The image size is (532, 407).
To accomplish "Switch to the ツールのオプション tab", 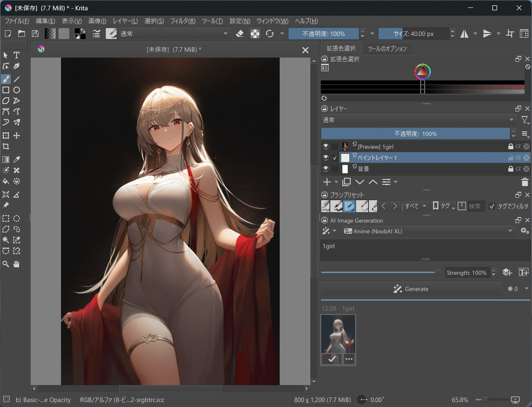I will coord(387,49).
